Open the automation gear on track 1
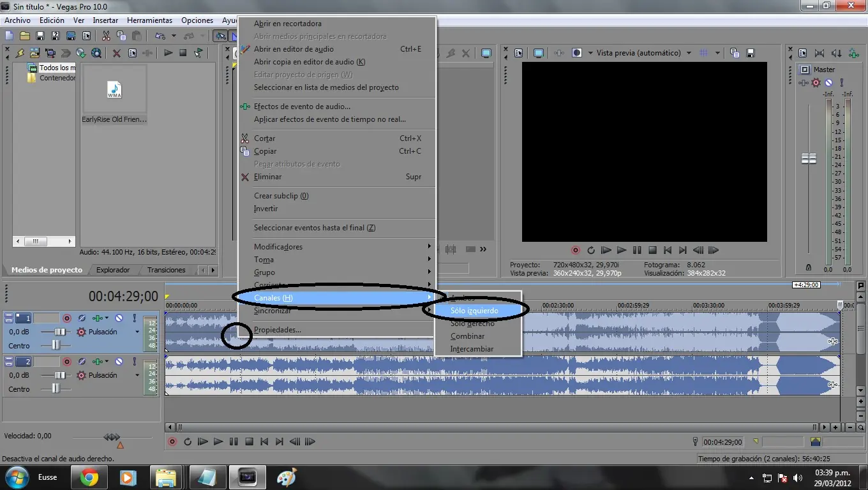 (81, 332)
